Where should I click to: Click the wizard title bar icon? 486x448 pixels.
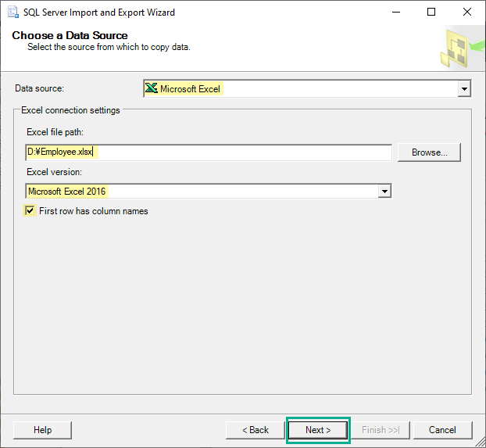pos(13,12)
